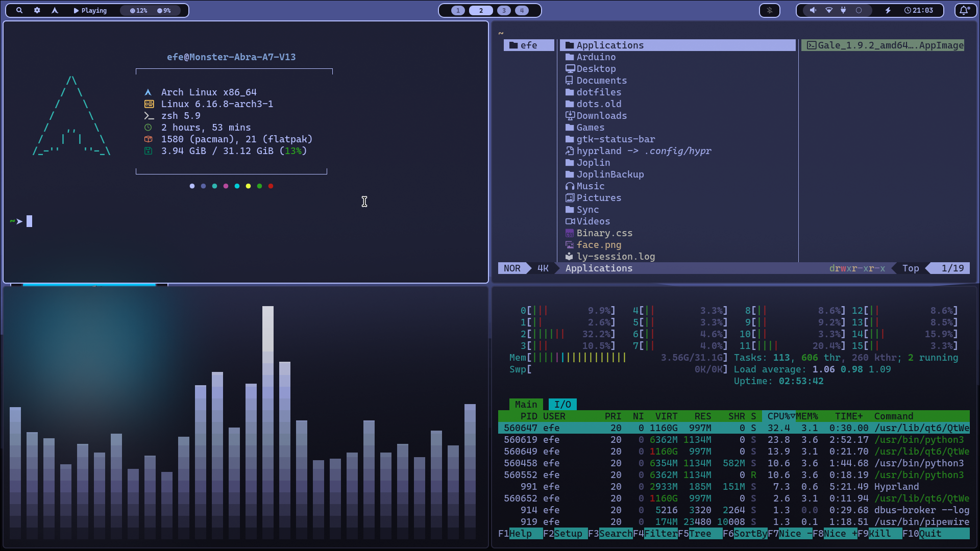Click the power plug battery icon
Screen dimensions: 980x551
pos(843,10)
